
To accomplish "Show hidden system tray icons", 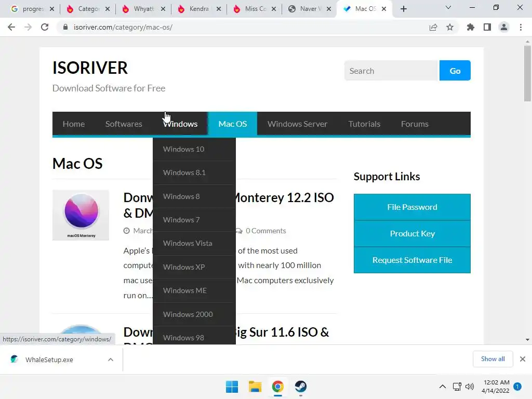I will (x=443, y=387).
